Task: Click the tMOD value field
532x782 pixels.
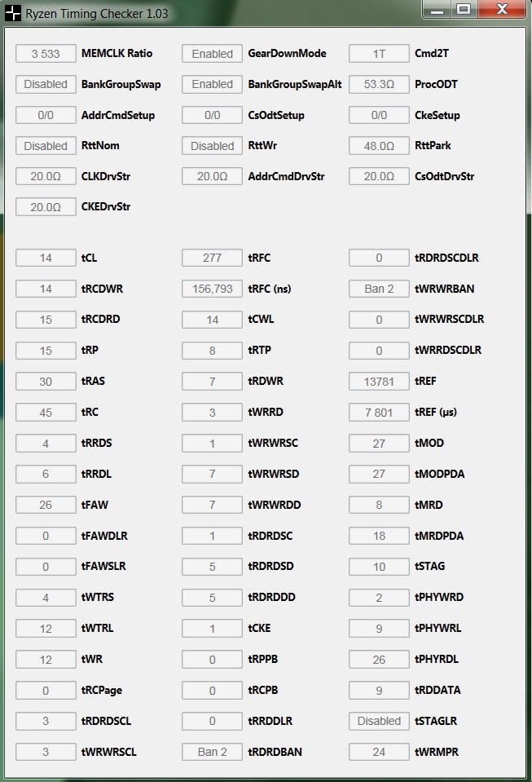Action: [379, 444]
